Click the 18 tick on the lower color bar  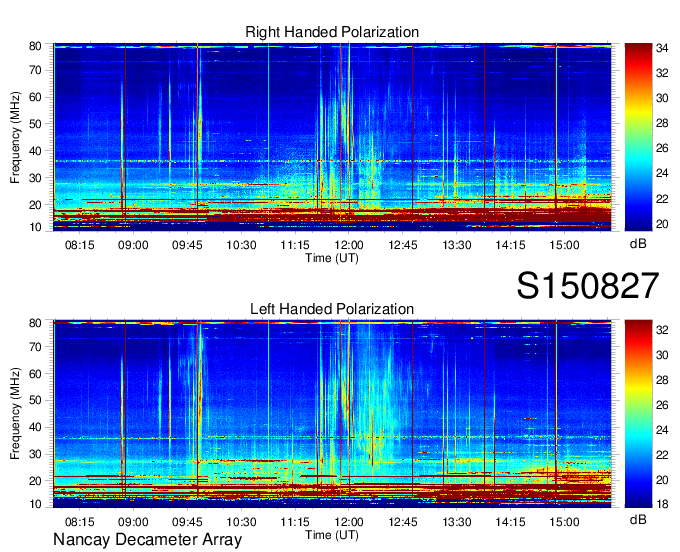(662, 504)
